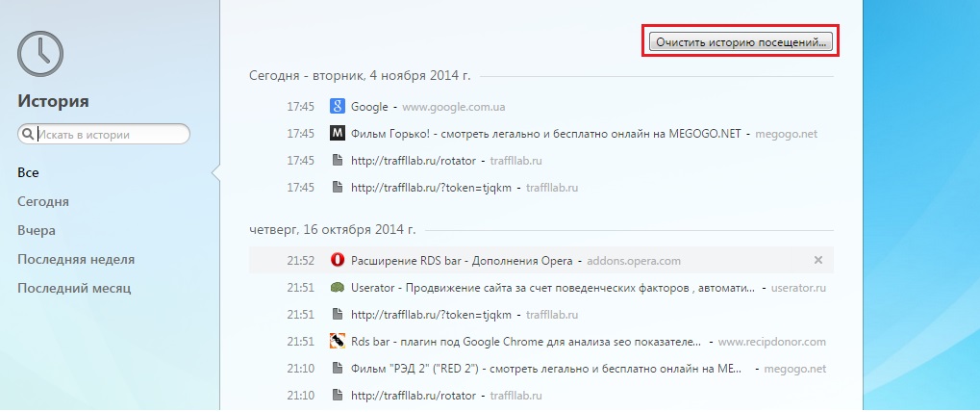Click the 'www.google.com.ua' domain text
980x412 pixels.
(454, 107)
